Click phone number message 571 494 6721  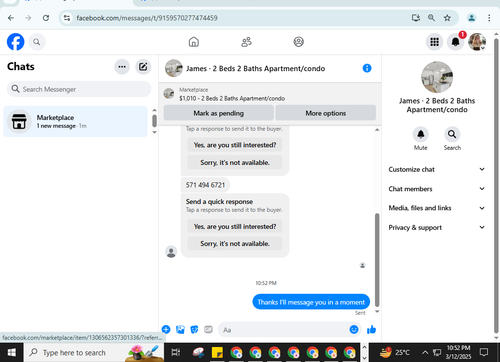pyautogui.click(x=205, y=185)
